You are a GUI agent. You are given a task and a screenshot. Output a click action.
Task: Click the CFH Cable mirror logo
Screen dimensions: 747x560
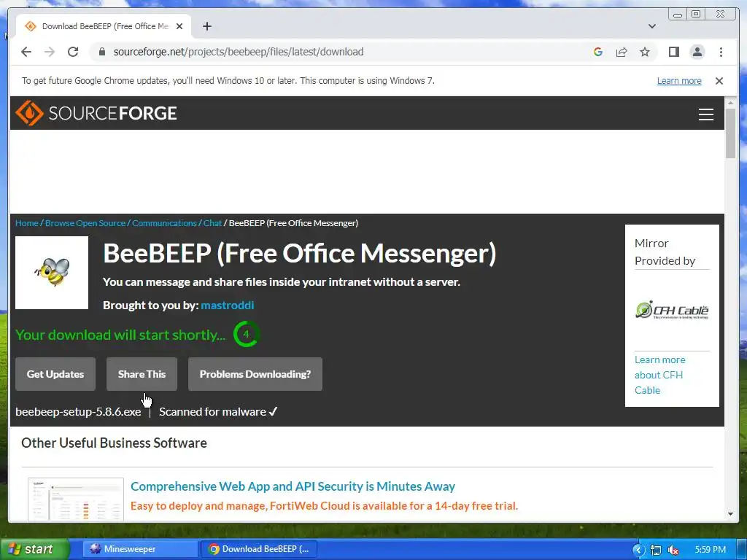pyautogui.click(x=672, y=310)
